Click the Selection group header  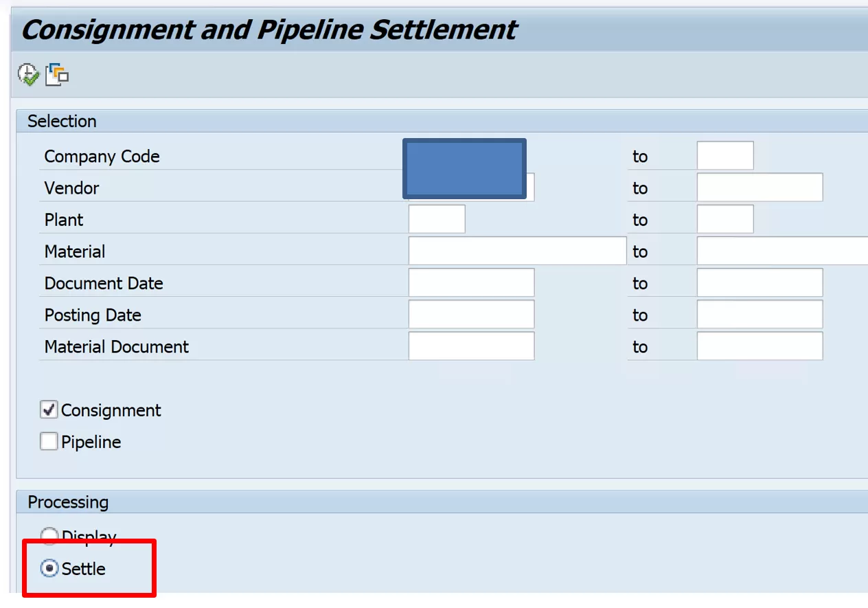pos(62,122)
